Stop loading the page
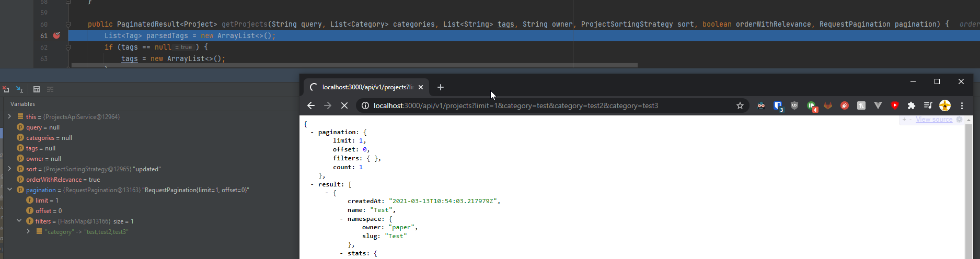 click(344, 105)
